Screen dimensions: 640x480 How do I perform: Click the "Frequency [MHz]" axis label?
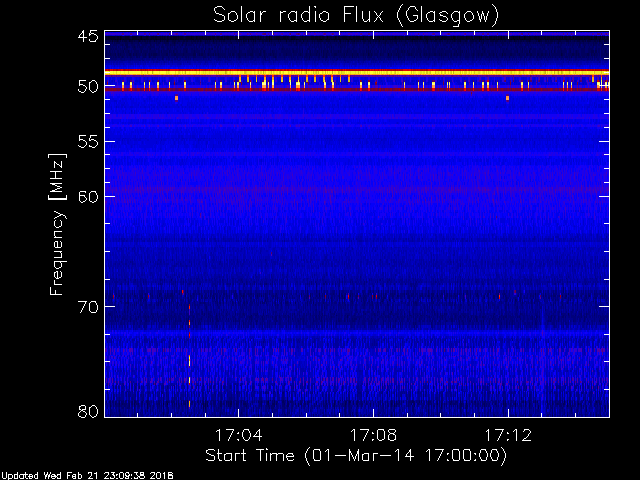57,224
